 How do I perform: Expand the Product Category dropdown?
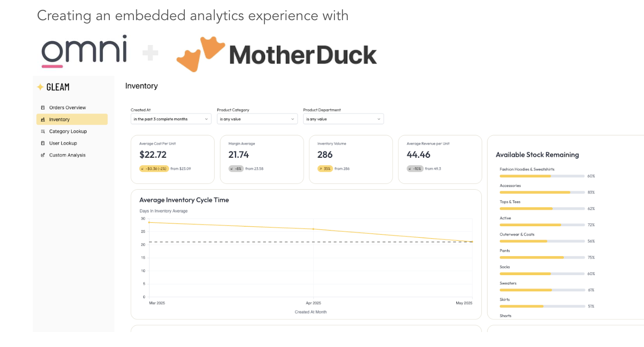(257, 119)
